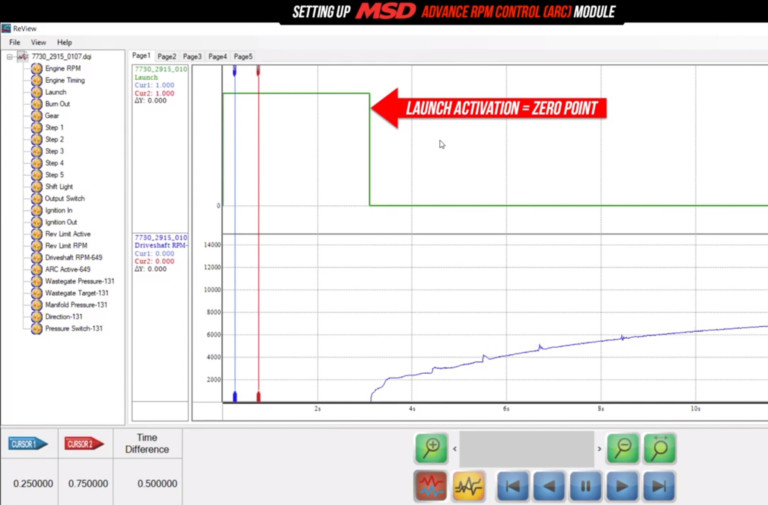Screen dimensions: 768x505
Task: Switch to the Page4 tab
Action: point(217,56)
